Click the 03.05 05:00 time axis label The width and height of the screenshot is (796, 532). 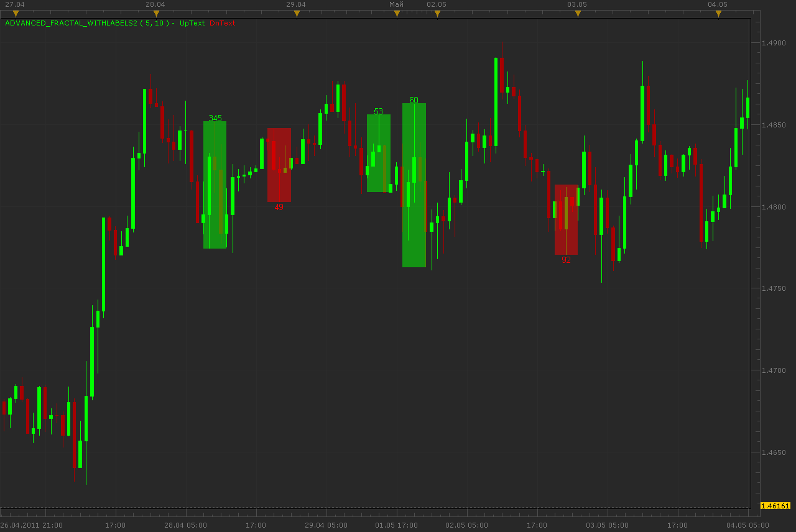(607, 525)
